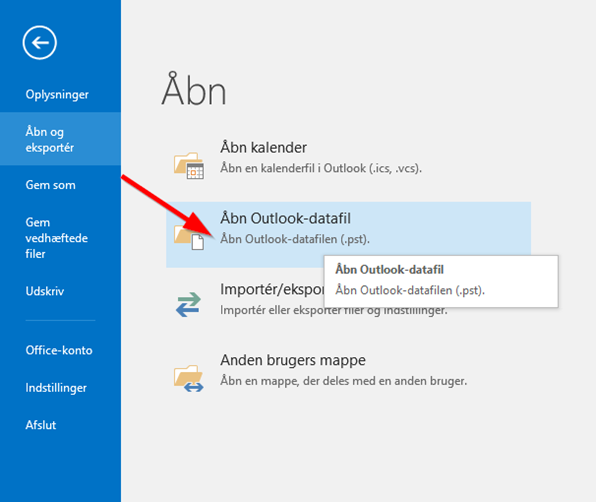Open Gem vedhæftede filer
596x502 pixels.
[57, 238]
